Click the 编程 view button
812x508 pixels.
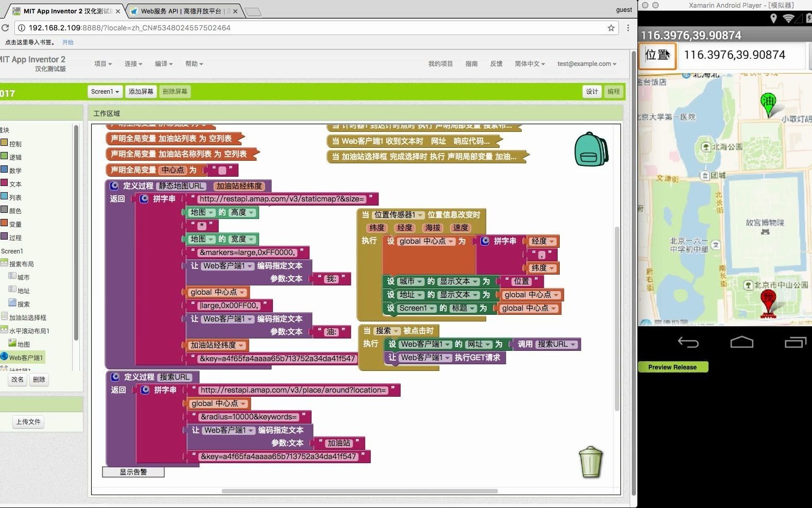[x=614, y=92]
